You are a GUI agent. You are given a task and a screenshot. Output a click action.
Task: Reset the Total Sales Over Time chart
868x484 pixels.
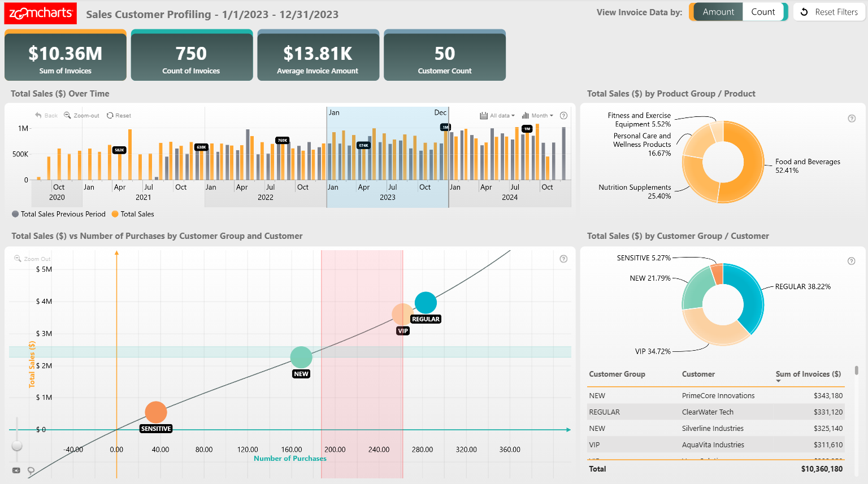click(119, 115)
